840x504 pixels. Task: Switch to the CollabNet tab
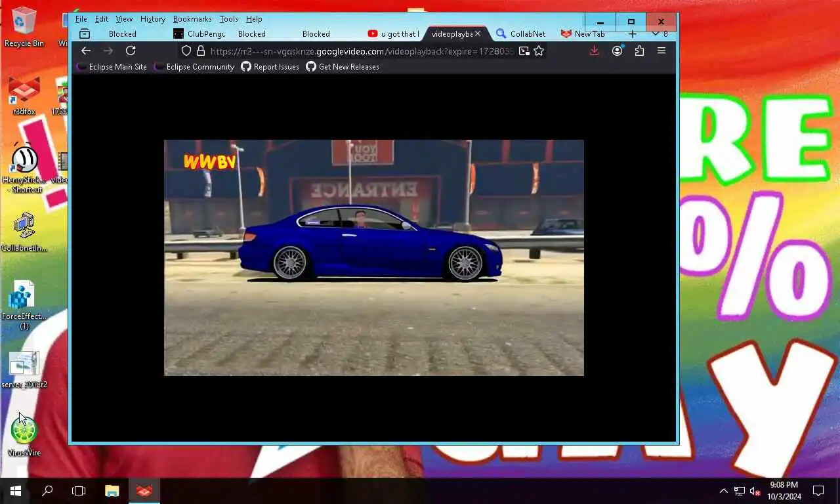pos(522,34)
